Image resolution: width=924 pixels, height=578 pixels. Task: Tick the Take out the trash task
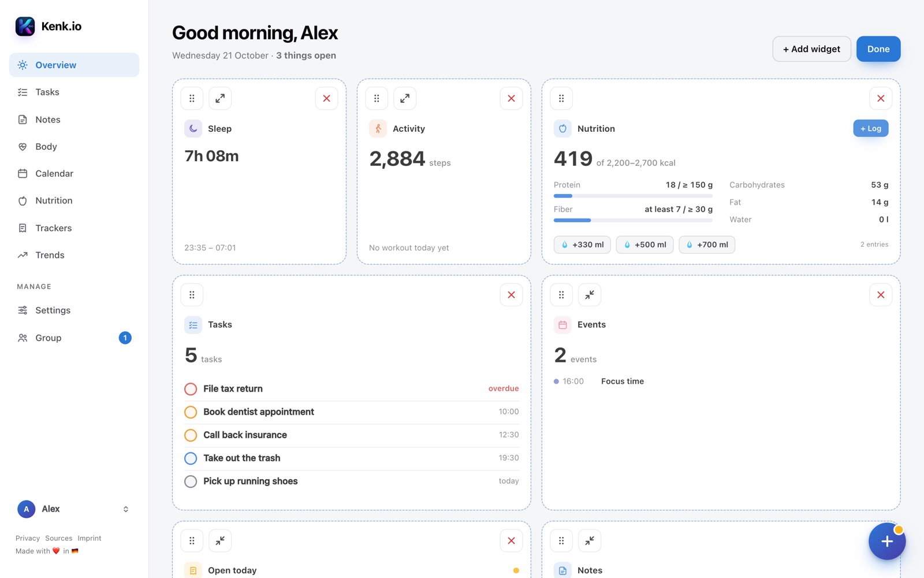[x=191, y=458]
